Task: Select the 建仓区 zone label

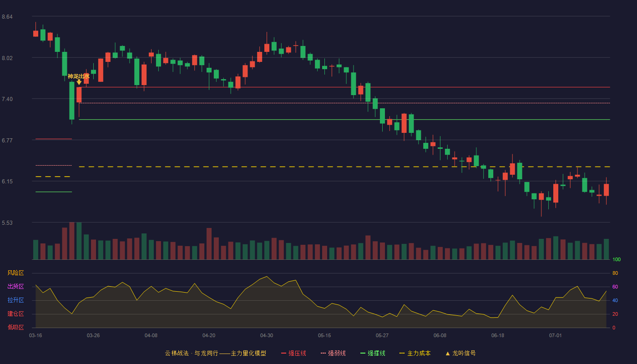Action: [15, 314]
